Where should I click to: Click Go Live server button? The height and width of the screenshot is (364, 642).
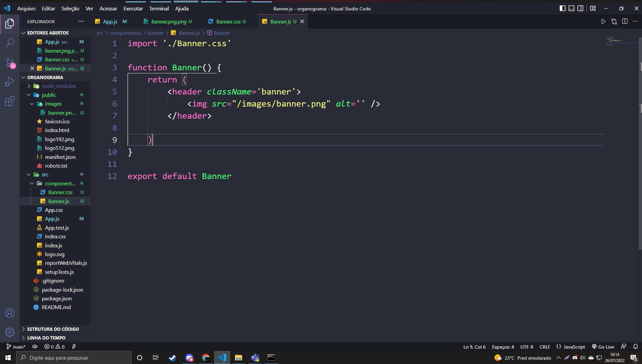(x=603, y=347)
